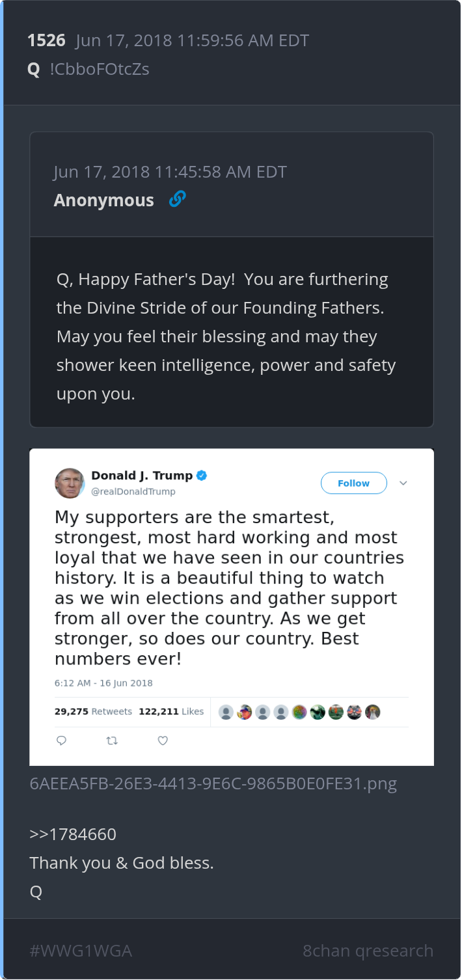Expand the chevron menu next to Follow
Viewport: 462px width, 980px height.
(x=403, y=483)
